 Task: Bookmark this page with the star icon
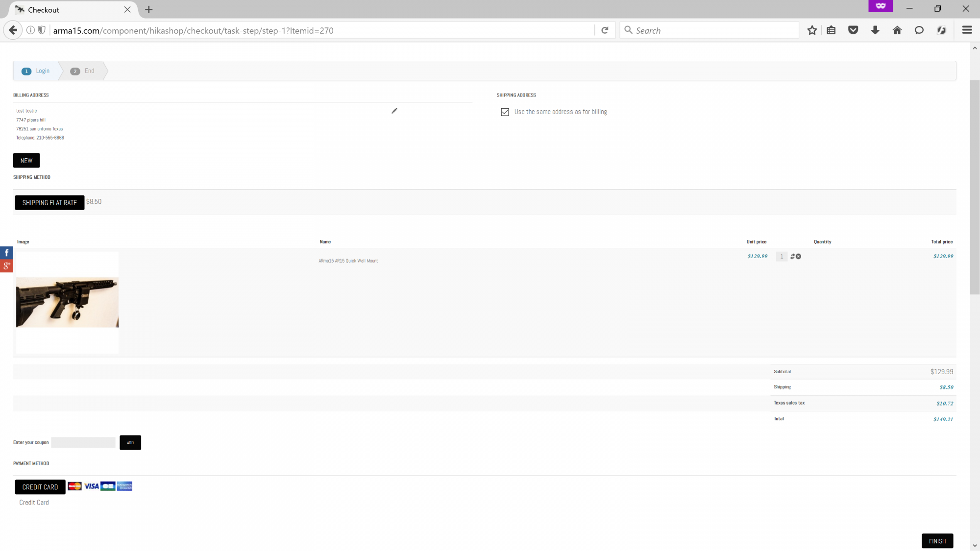point(812,30)
